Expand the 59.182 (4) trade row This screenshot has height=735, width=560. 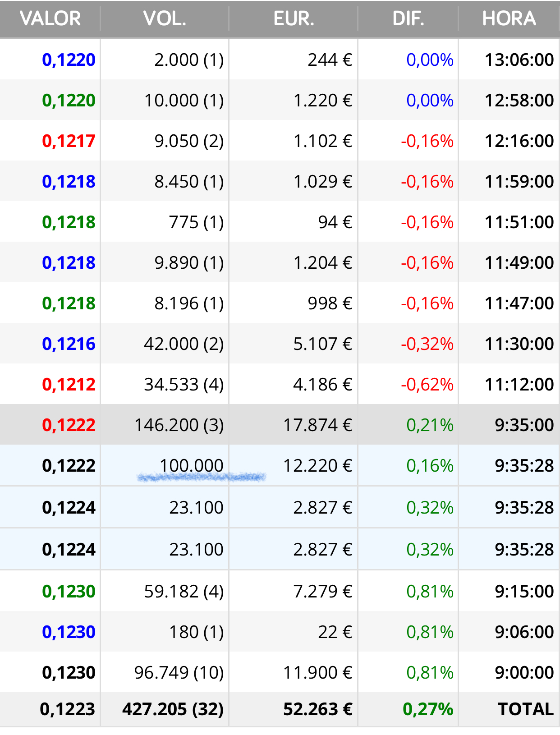280,591
